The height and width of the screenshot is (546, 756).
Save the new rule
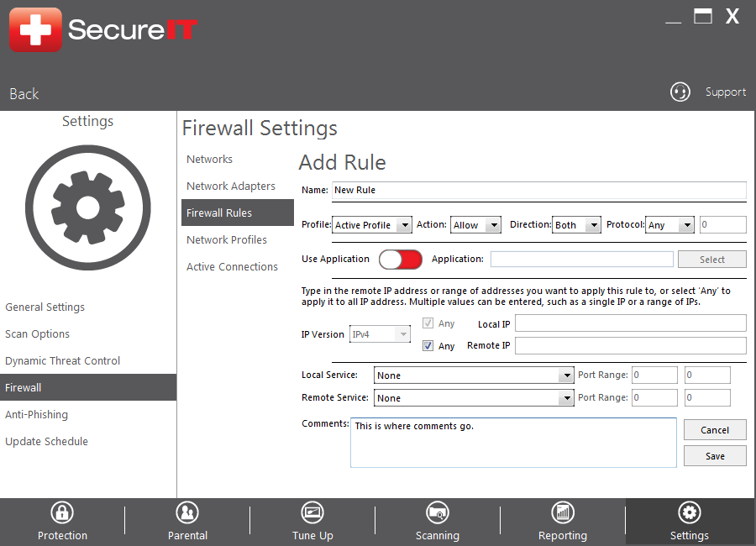coord(715,456)
